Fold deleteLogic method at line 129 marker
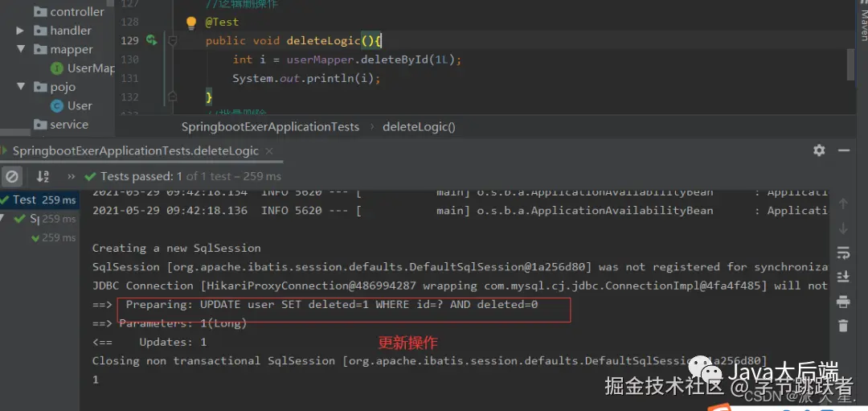868x411 pixels. [x=172, y=40]
